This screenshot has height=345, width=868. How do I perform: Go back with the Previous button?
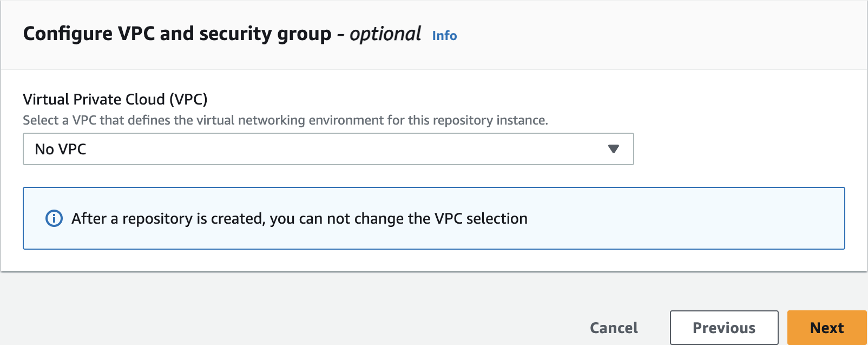[724, 328]
